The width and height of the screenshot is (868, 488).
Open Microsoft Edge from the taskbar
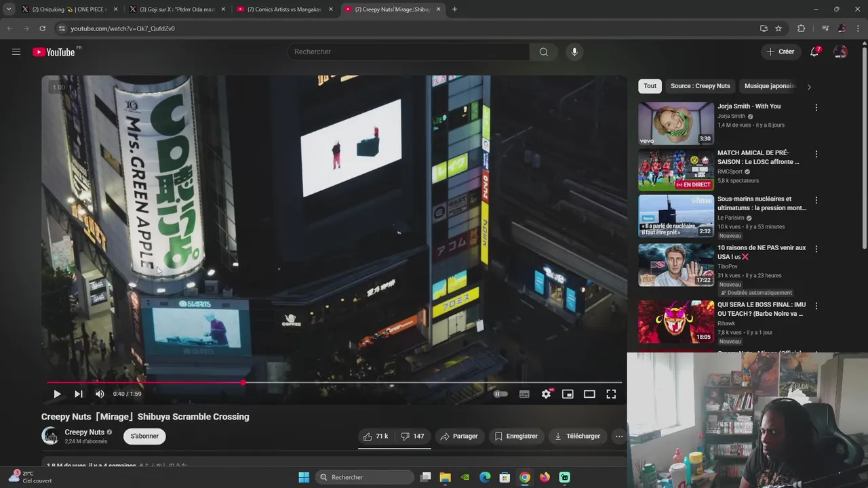(x=485, y=477)
